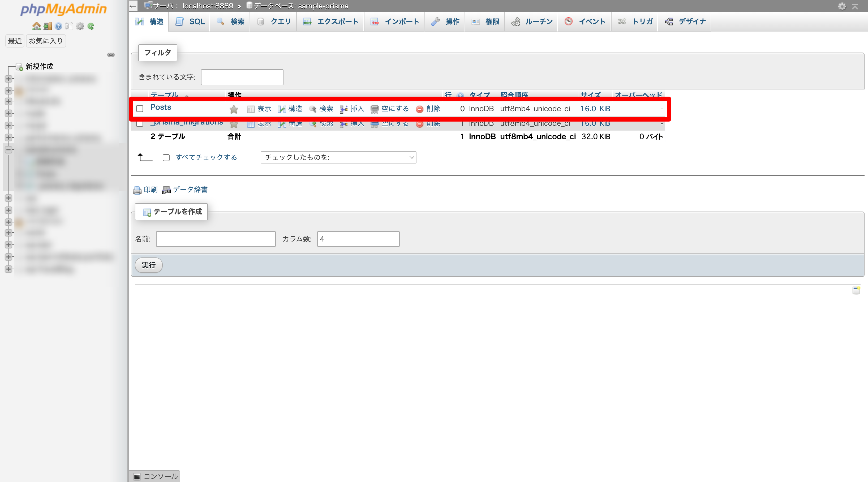
Task: Click the テーブルを作成 button
Action: 172,211
